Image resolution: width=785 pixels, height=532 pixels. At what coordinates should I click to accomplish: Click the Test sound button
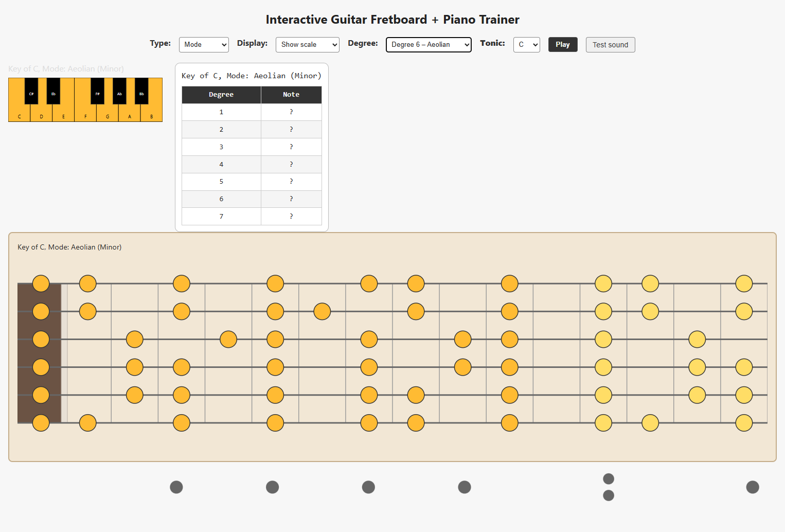tap(611, 45)
